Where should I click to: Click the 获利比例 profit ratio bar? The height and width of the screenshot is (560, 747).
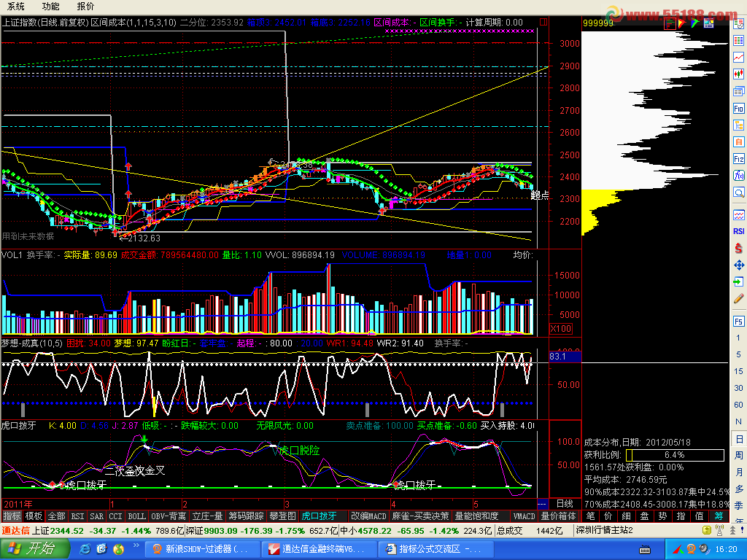pos(675,454)
